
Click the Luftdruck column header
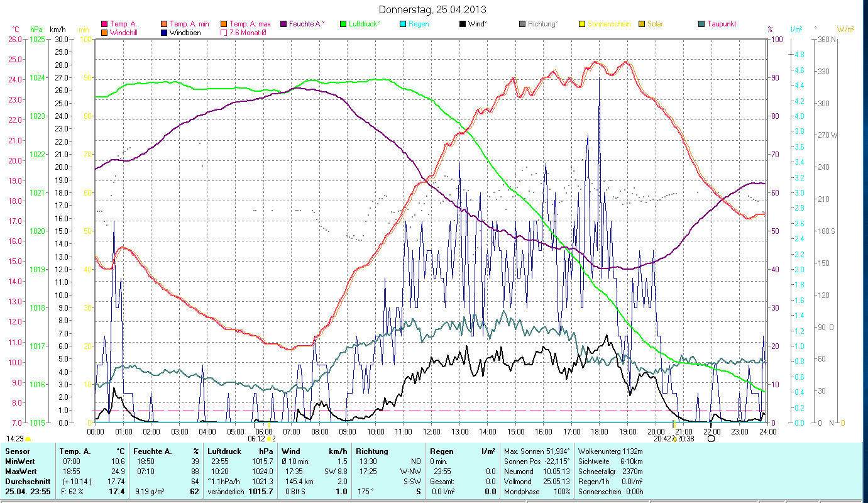coord(224,451)
